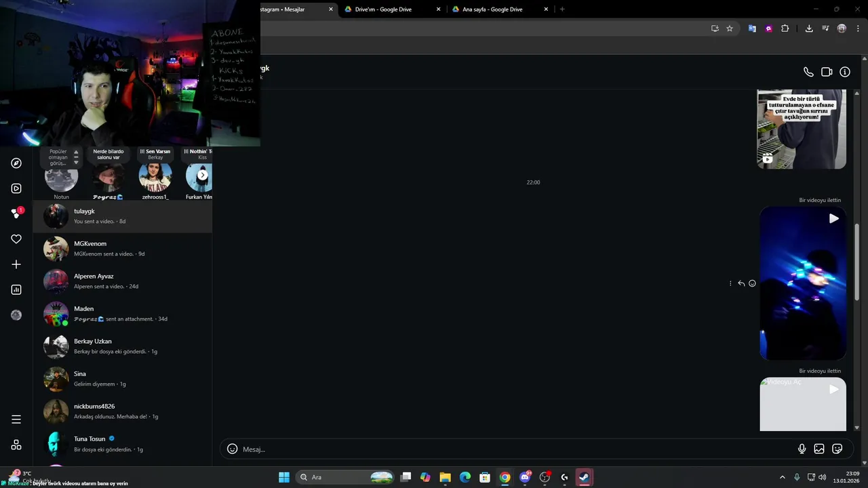This screenshot has height=488, width=868.
Task: Open Maden conversation
Action: [123, 314]
